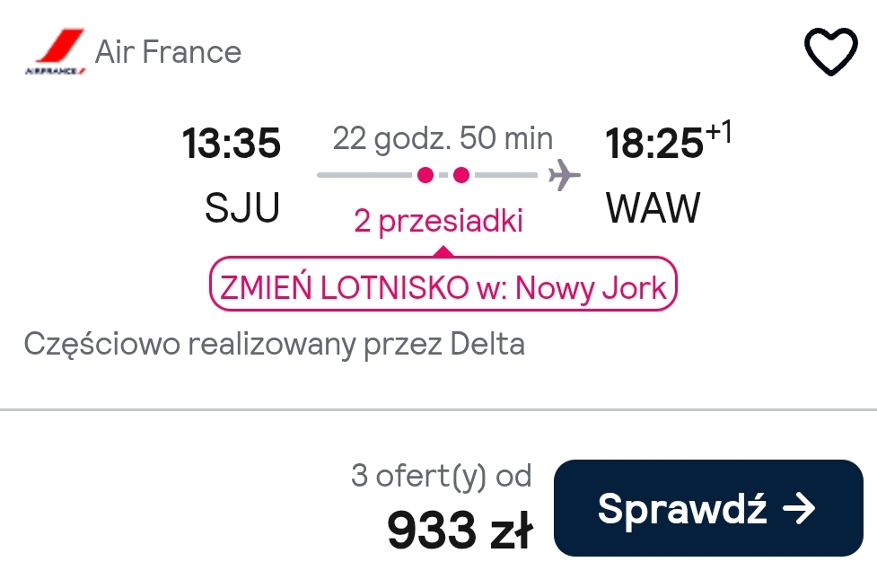This screenshot has width=877, height=588.
Task: Click the Częściowo realizowany przez Delta note
Action: (274, 344)
